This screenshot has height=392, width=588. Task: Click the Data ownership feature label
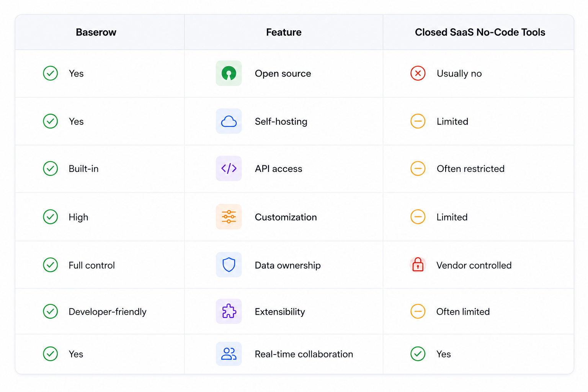[x=288, y=265]
